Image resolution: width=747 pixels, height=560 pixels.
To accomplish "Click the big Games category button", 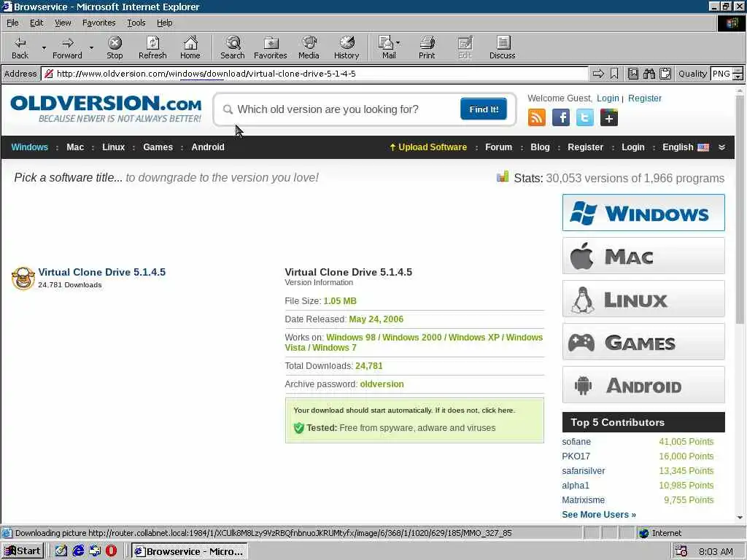I will point(643,341).
